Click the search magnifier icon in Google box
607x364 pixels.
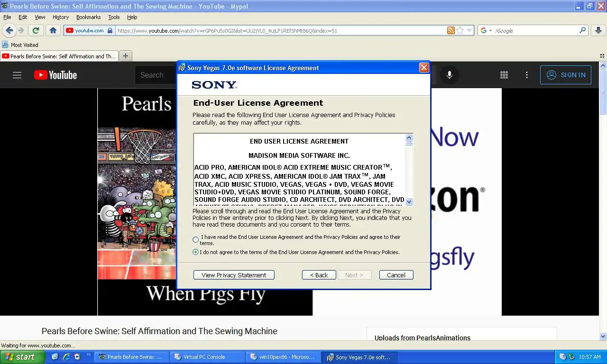583,30
